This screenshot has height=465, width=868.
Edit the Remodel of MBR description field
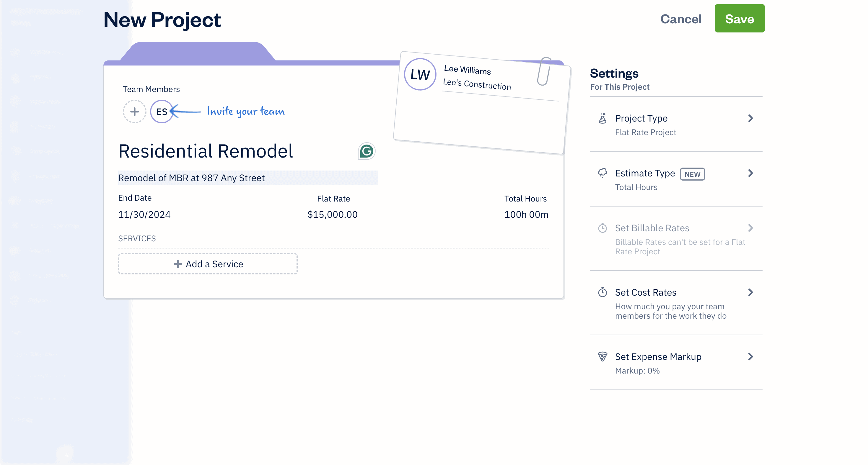pyautogui.click(x=248, y=178)
